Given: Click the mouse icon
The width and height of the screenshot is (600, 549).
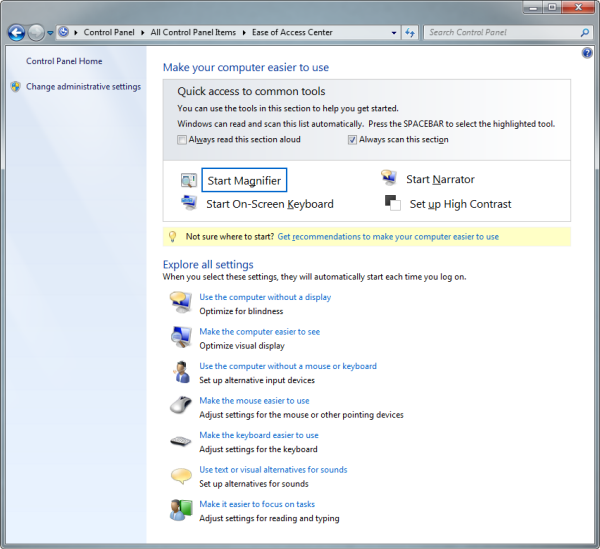Looking at the screenshot, I should click(x=181, y=405).
